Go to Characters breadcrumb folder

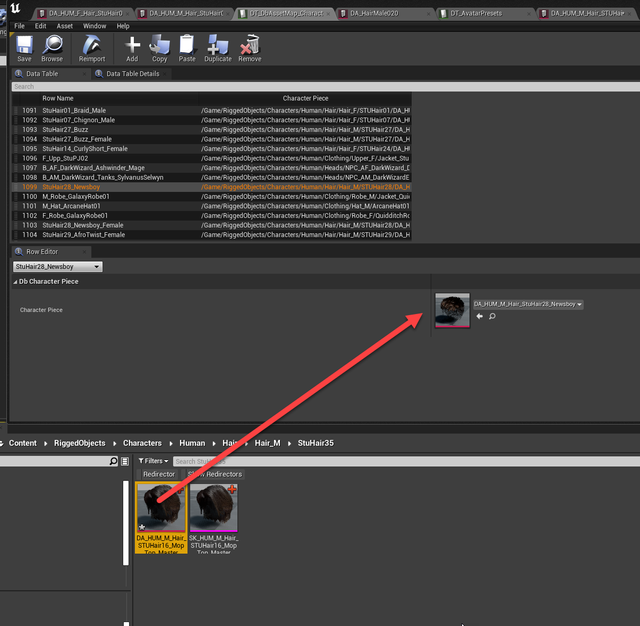click(142, 443)
